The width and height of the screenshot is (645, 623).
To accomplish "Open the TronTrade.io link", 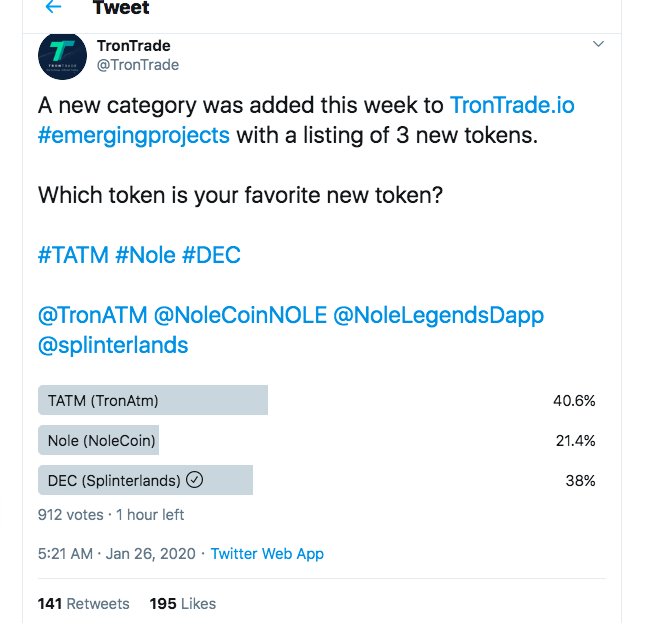I will pyautogui.click(x=512, y=105).
